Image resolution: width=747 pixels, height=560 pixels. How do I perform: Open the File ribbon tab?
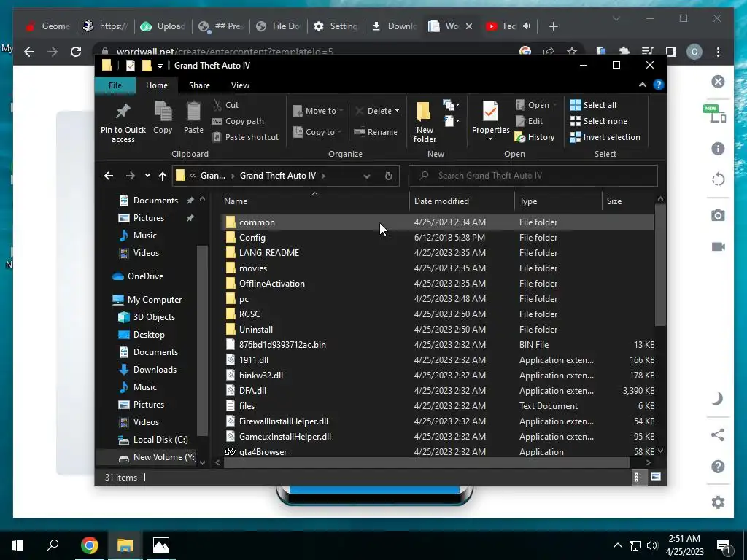tap(115, 85)
